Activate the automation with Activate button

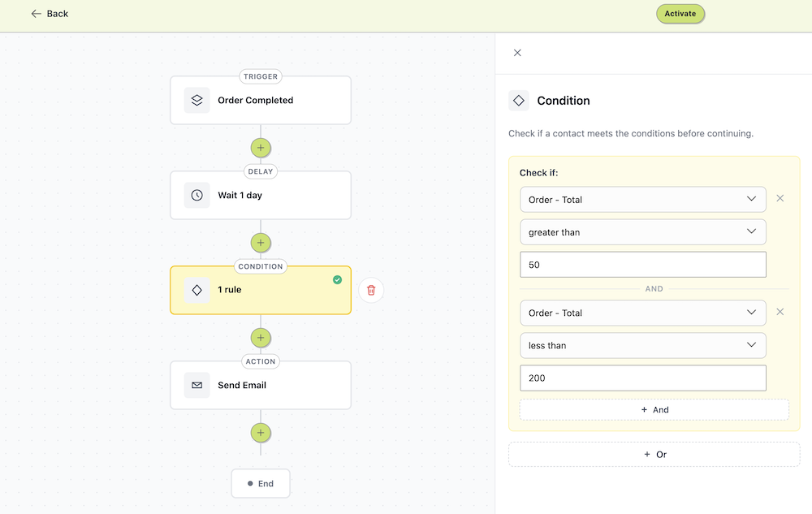[x=680, y=14]
